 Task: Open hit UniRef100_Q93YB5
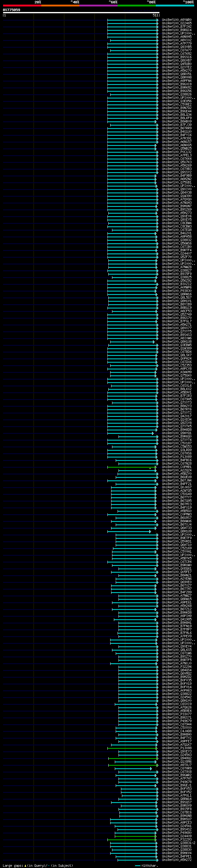click(x=176, y=47)
